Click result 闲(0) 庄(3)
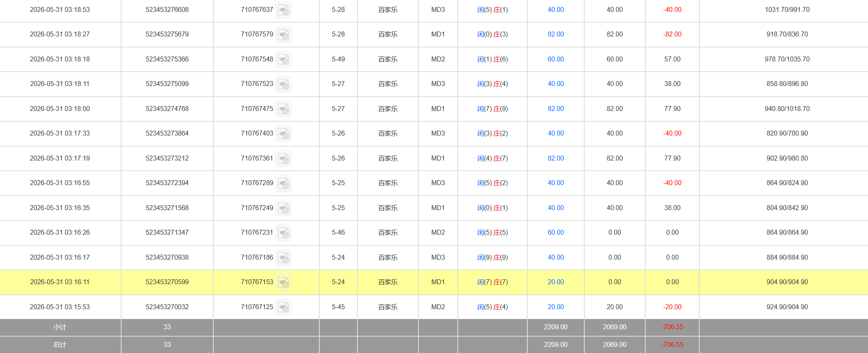The height and width of the screenshot is (353, 868). click(493, 34)
